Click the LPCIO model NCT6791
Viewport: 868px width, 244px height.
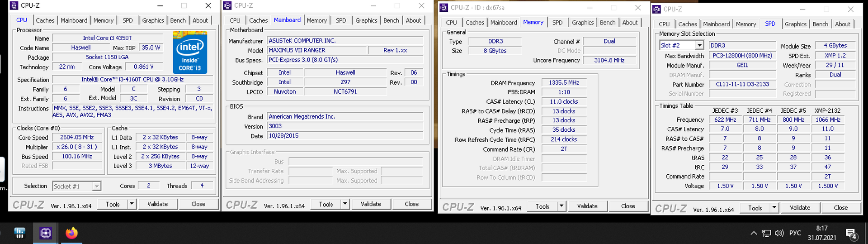tap(345, 91)
